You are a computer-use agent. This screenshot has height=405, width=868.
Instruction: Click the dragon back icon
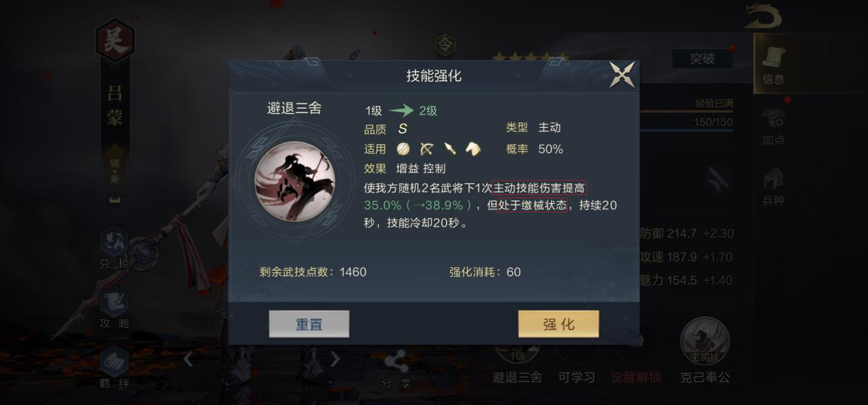point(763,16)
